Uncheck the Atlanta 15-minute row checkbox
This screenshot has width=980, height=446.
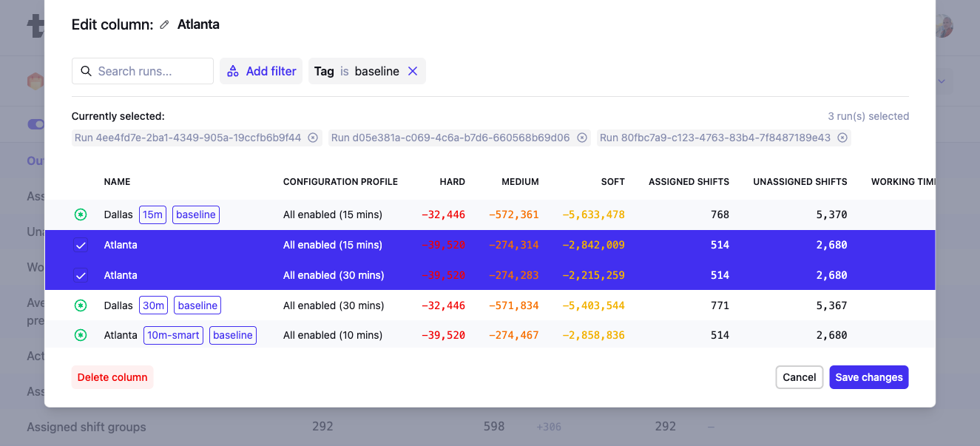pos(81,245)
